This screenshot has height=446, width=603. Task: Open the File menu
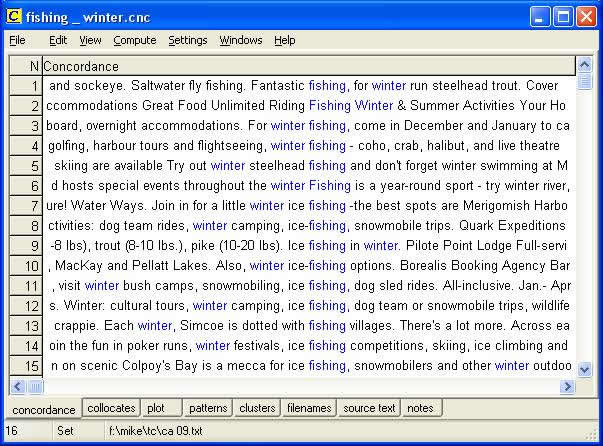click(x=17, y=40)
